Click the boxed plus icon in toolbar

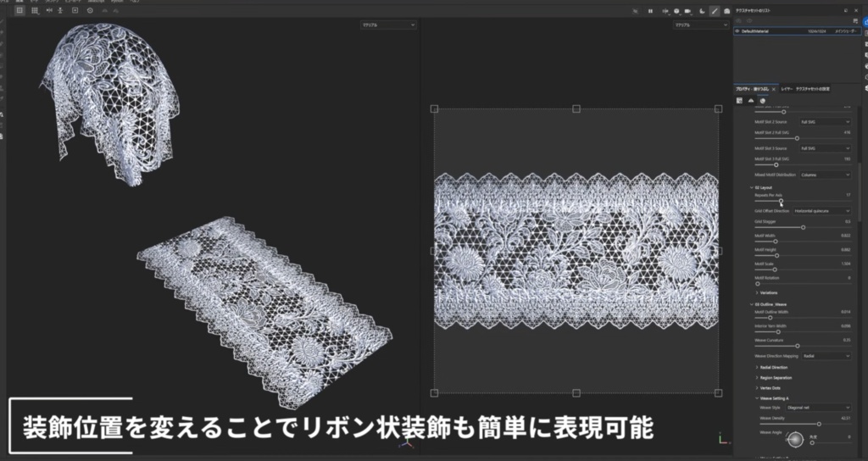pos(75,10)
